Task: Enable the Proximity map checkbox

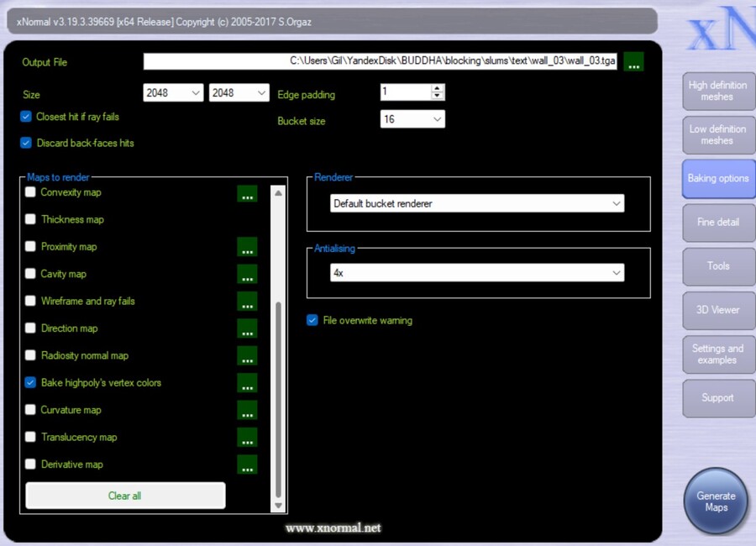Action: tap(30, 246)
